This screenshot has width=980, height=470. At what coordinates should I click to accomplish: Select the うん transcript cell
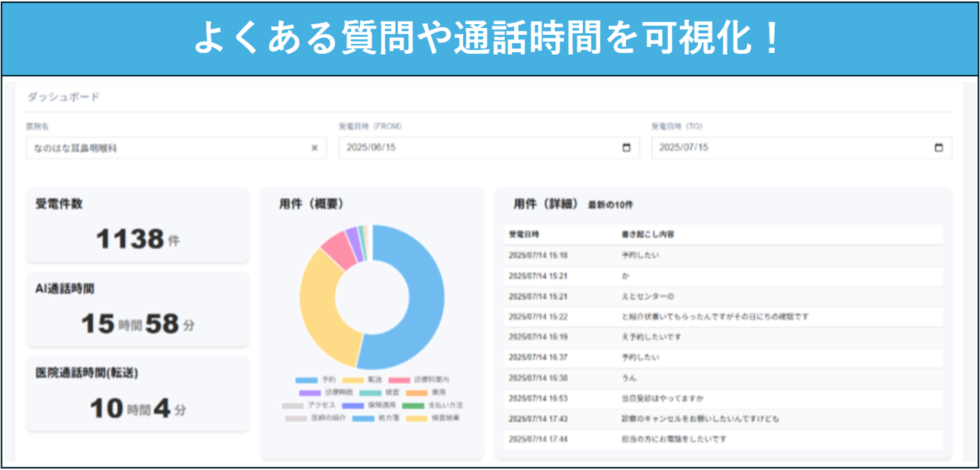(x=629, y=378)
